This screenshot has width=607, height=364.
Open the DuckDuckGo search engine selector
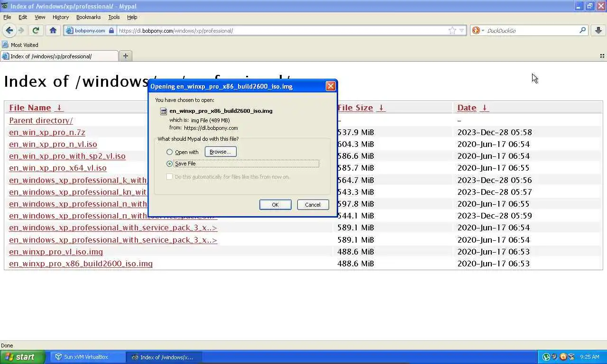478,30
